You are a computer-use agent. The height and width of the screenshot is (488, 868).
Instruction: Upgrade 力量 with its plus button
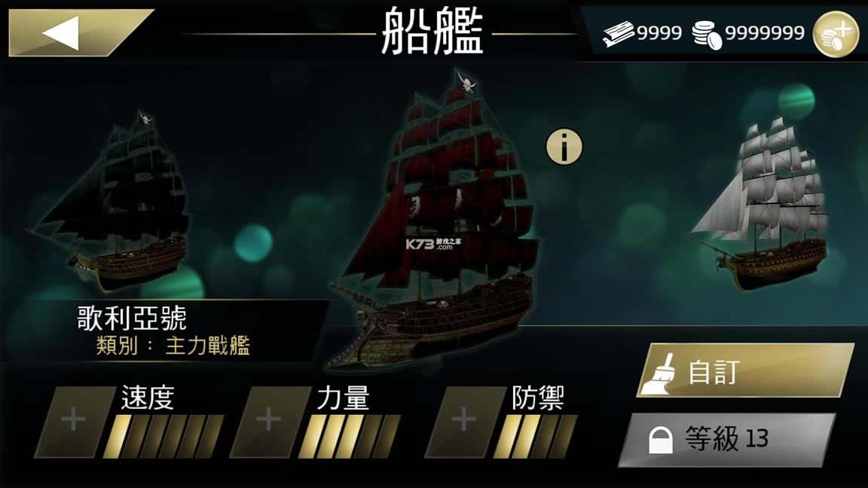268,422
